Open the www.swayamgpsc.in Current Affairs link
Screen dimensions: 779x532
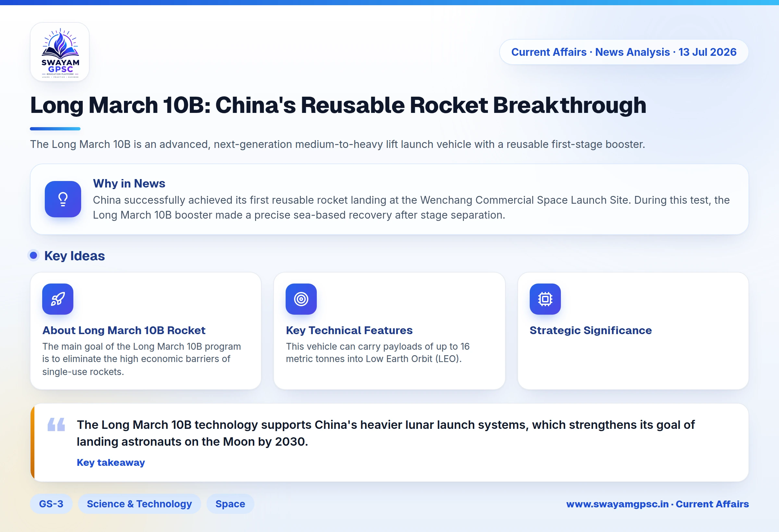pos(657,504)
